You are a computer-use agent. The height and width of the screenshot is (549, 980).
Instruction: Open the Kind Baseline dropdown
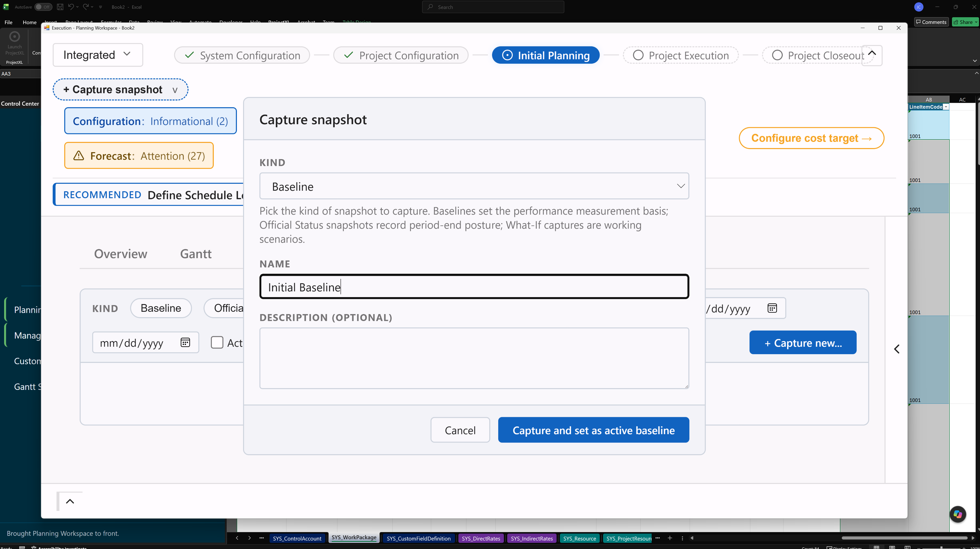474,186
